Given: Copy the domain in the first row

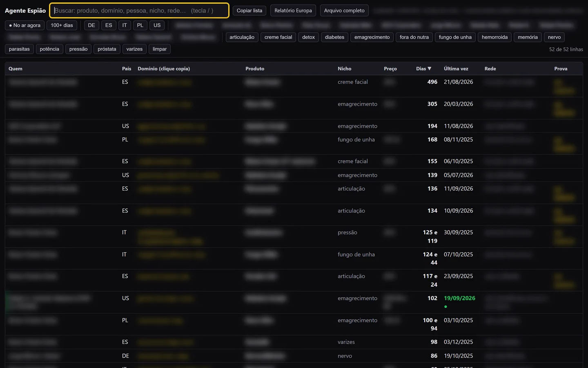Looking at the screenshot, I should pos(165,82).
